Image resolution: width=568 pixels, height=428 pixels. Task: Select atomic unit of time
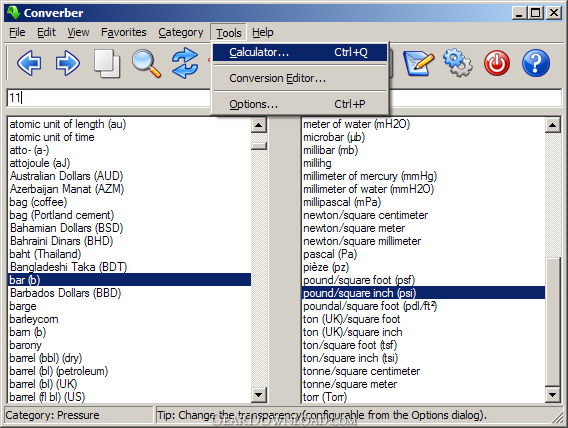coord(52,137)
